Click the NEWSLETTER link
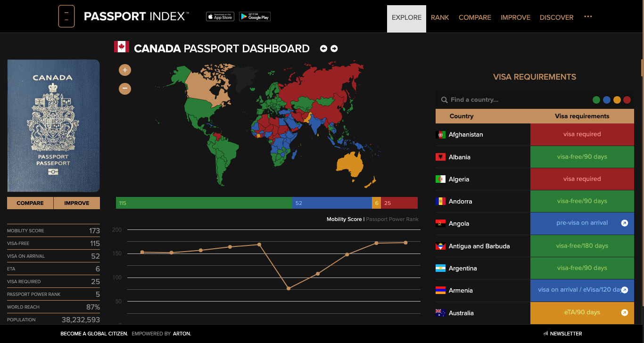This screenshot has width=644, height=343. point(566,334)
